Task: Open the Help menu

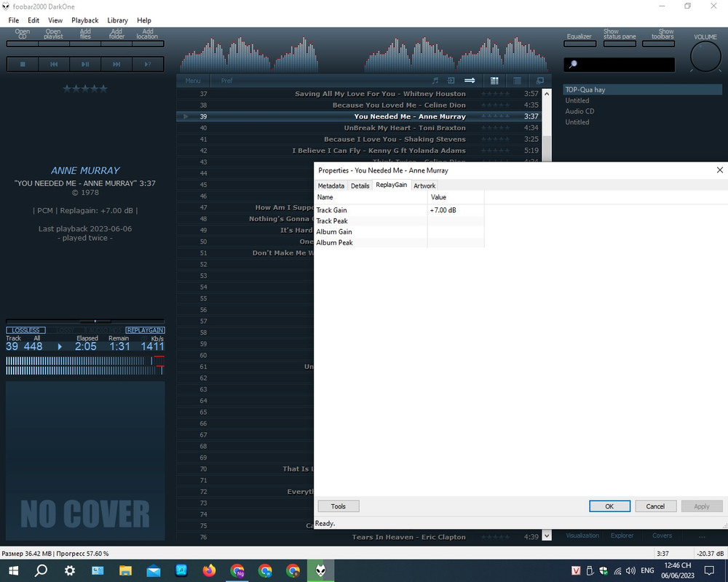Action: click(144, 20)
